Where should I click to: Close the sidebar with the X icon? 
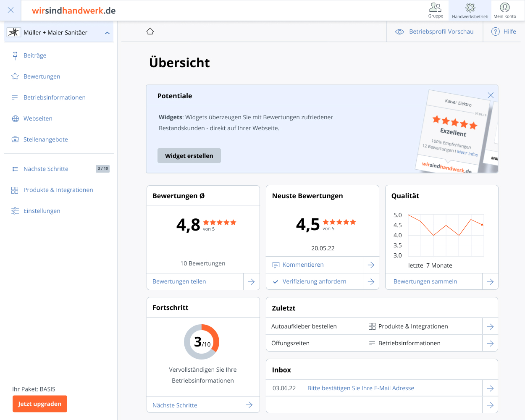point(10,10)
